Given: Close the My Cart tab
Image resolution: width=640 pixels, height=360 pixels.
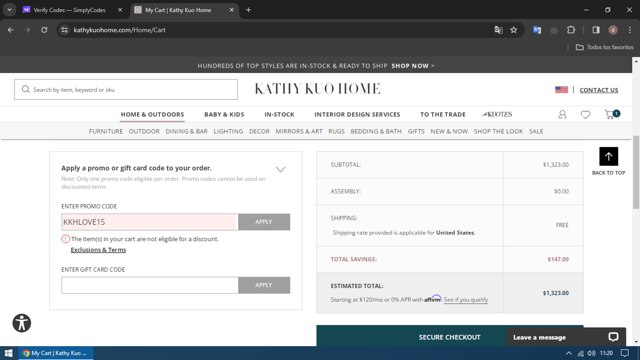Looking at the screenshot, I should [231, 10].
